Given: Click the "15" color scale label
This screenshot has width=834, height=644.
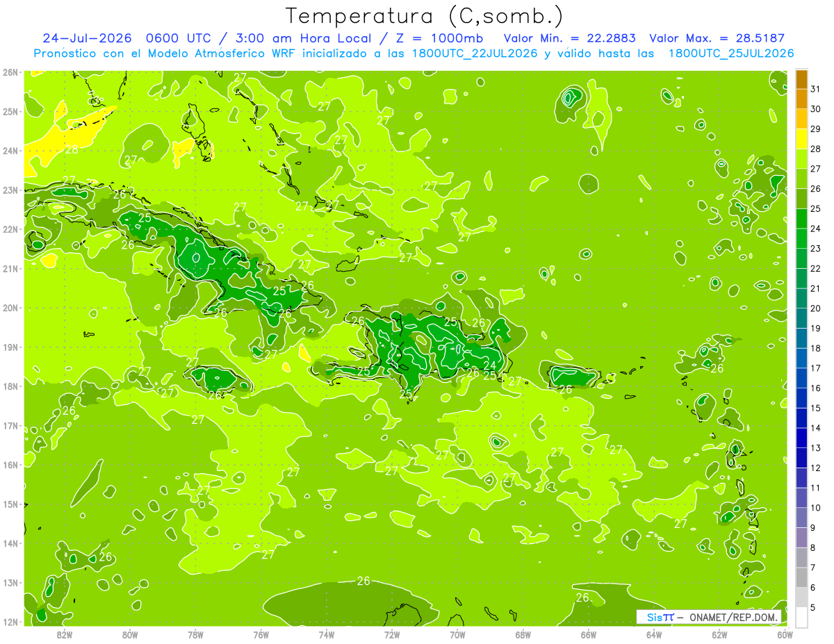Looking at the screenshot, I should pos(815,408).
